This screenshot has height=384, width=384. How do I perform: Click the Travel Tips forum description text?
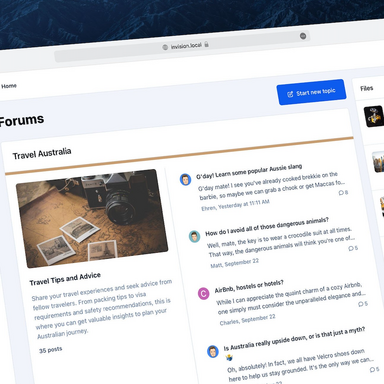pyautogui.click(x=102, y=309)
